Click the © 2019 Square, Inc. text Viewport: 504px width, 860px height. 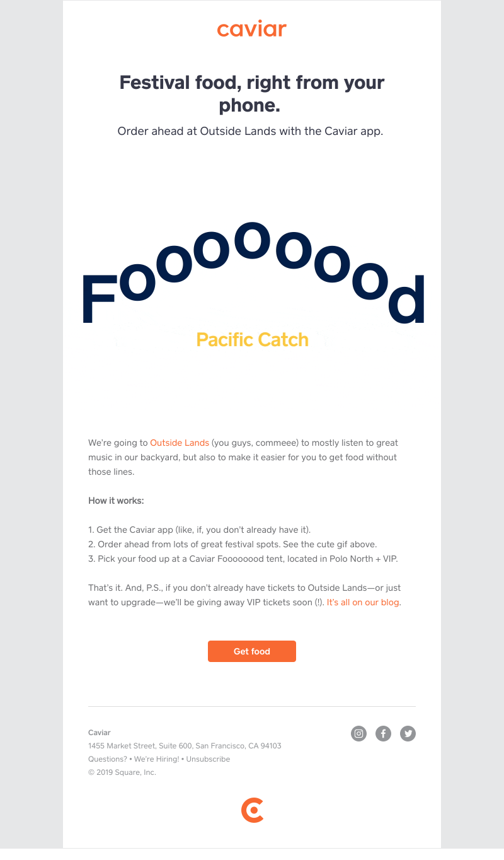(122, 772)
